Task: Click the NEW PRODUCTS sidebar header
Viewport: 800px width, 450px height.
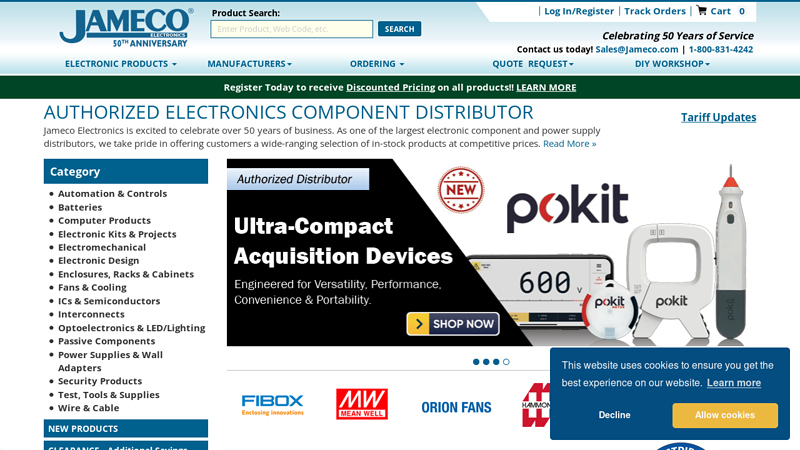Action: coord(126,429)
